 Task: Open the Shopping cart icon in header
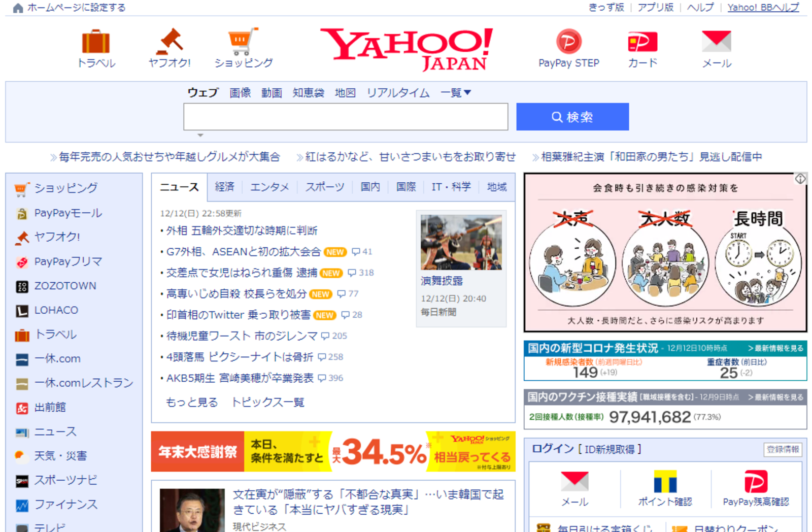(243, 42)
